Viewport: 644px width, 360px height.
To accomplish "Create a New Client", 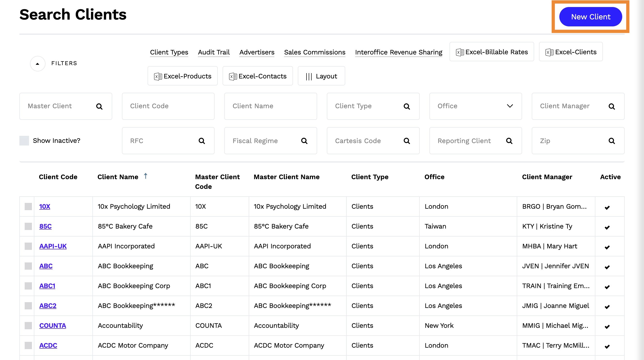I will pos(591,17).
